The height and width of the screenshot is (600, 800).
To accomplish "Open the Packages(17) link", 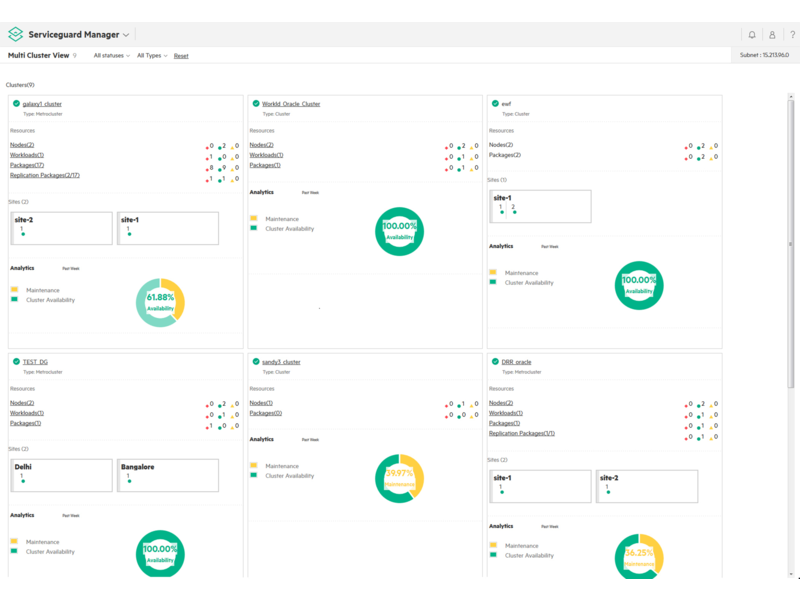I will pyautogui.click(x=27, y=165).
